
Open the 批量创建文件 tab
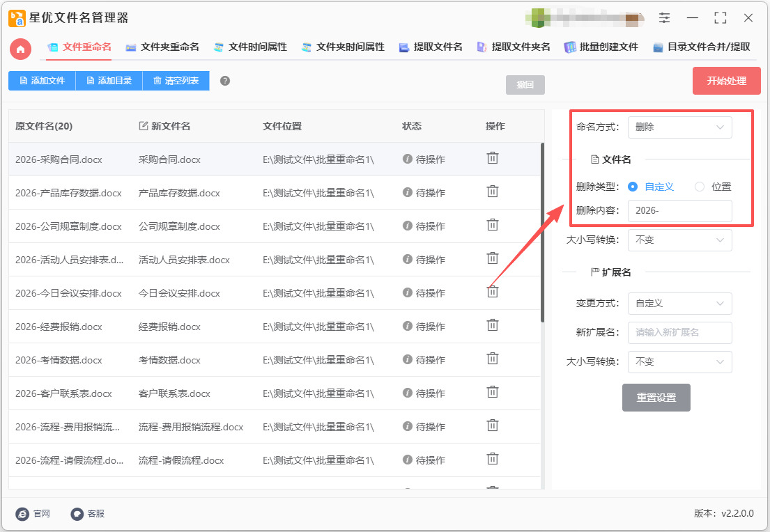click(601, 47)
